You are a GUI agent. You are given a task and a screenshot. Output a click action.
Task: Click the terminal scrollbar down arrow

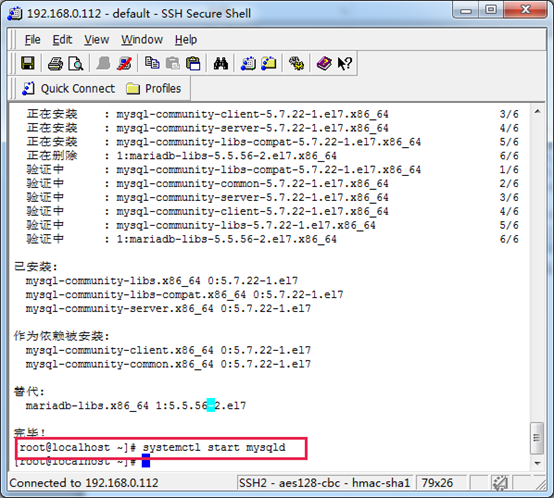pos(537,463)
